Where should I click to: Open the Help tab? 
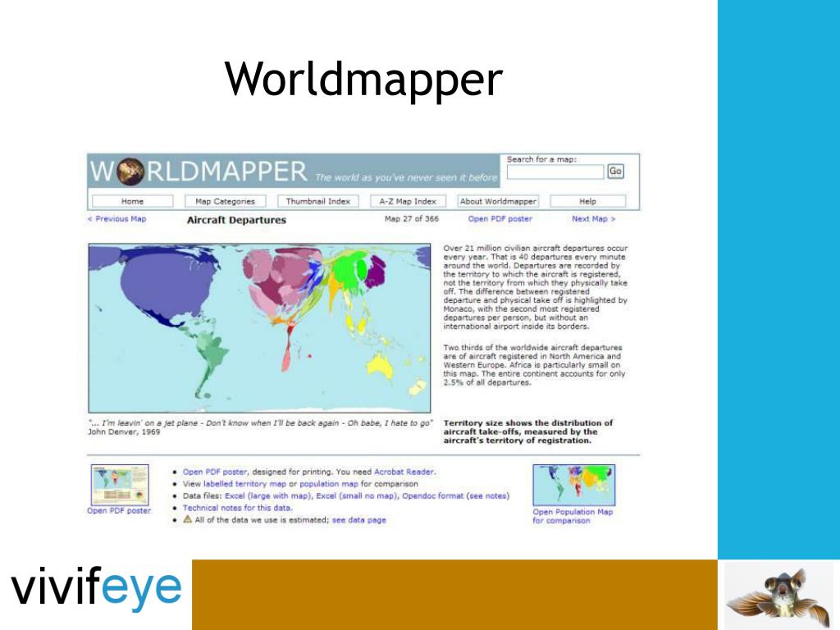[x=587, y=202]
